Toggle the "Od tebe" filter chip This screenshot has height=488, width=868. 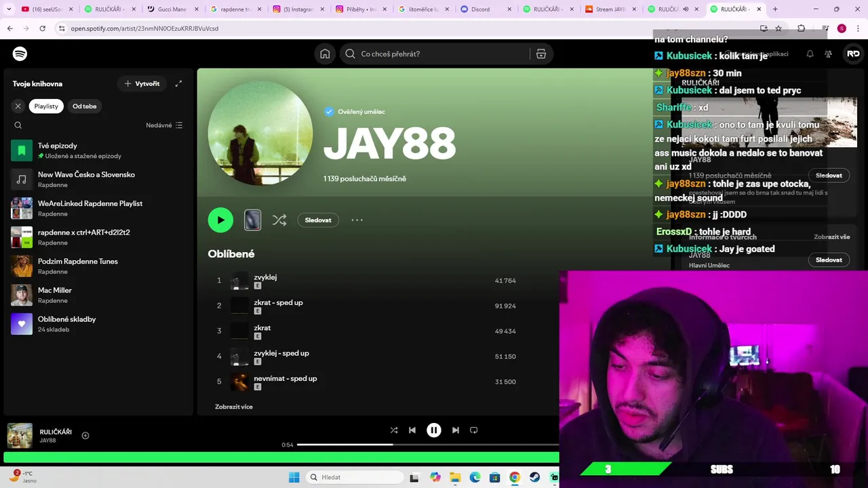coord(85,106)
